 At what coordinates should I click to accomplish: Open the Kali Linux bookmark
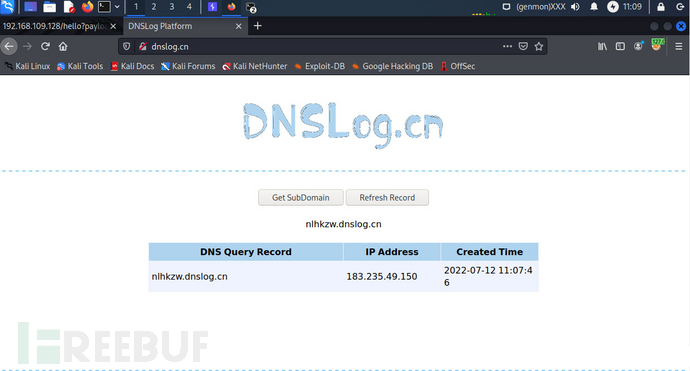pos(27,66)
